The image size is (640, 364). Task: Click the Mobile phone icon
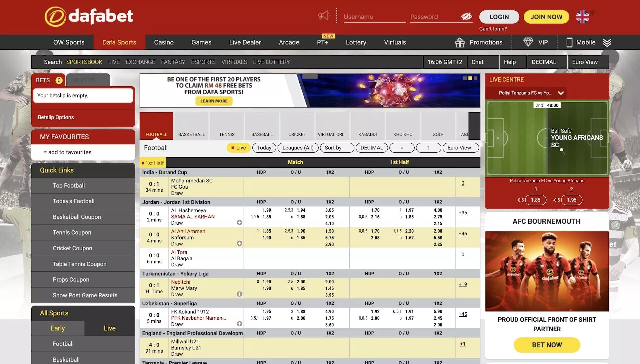point(569,42)
